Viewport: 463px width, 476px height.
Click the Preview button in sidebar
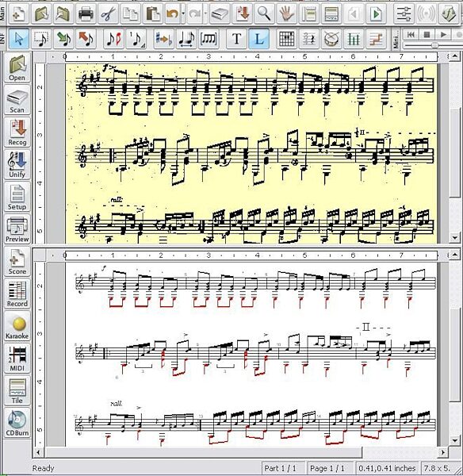pos(17,229)
